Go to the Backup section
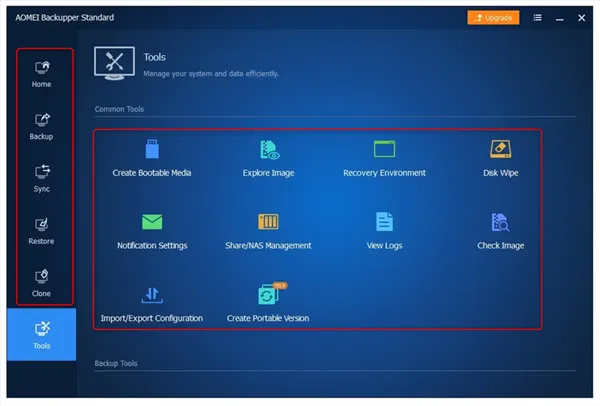This screenshot has height=406, width=600. click(41, 127)
